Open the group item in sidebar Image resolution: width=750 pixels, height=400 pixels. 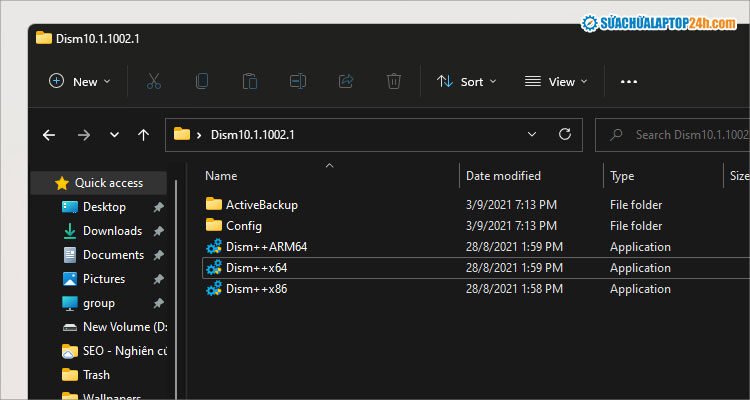pos(99,303)
